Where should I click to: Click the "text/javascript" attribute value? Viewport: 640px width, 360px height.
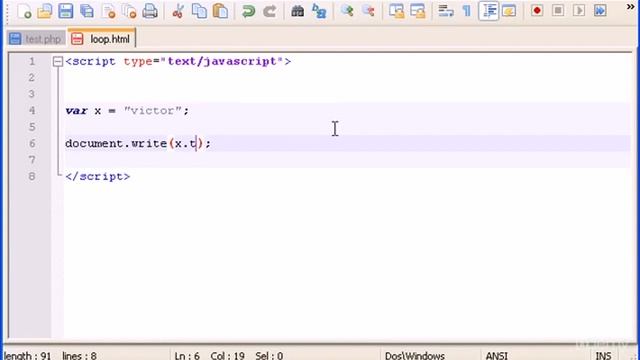[222, 62]
